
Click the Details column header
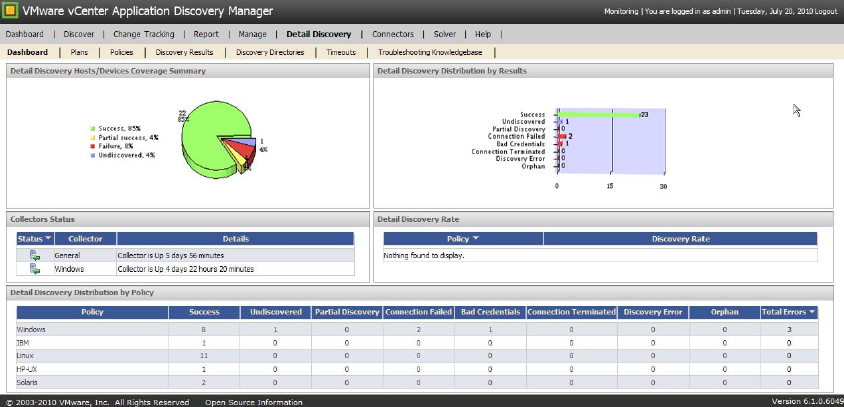(236, 238)
